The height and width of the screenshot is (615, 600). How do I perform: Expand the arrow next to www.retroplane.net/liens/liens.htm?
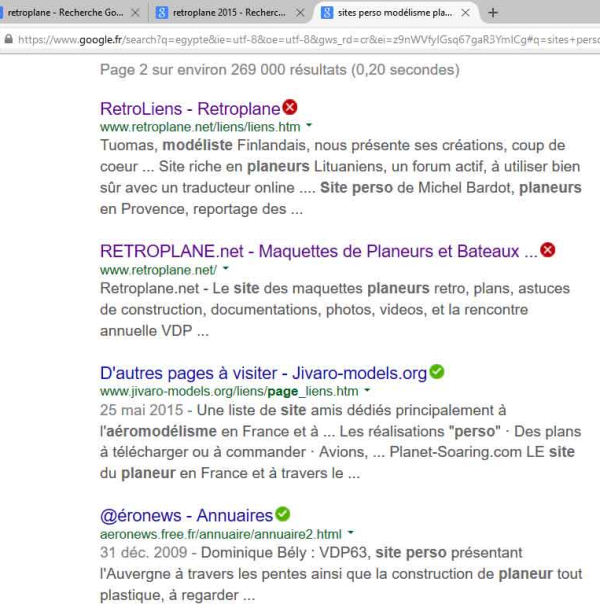[x=309, y=125]
